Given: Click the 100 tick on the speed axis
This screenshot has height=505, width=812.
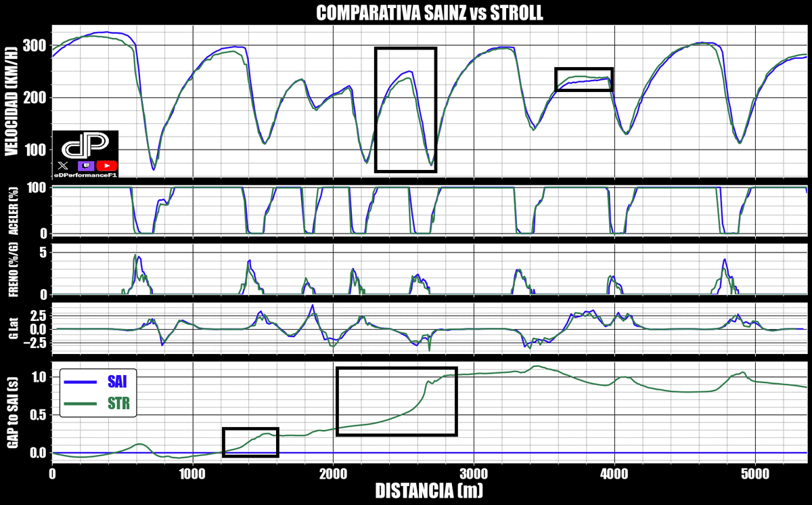Looking at the screenshot, I should (x=35, y=150).
